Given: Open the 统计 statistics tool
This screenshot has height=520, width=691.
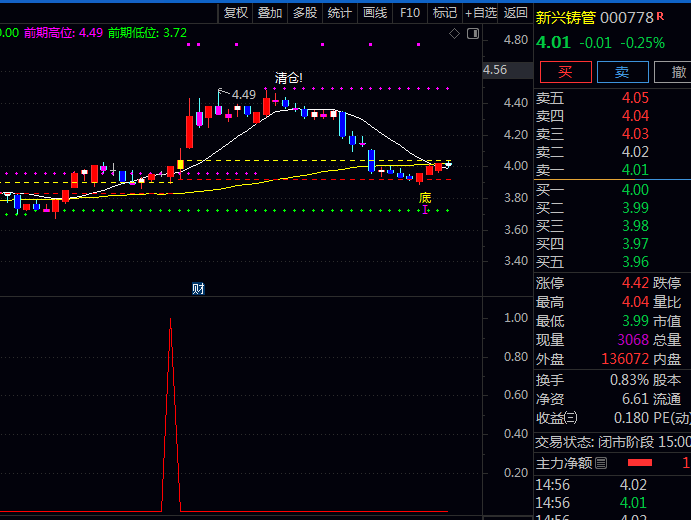Looking at the screenshot, I should coord(339,13).
